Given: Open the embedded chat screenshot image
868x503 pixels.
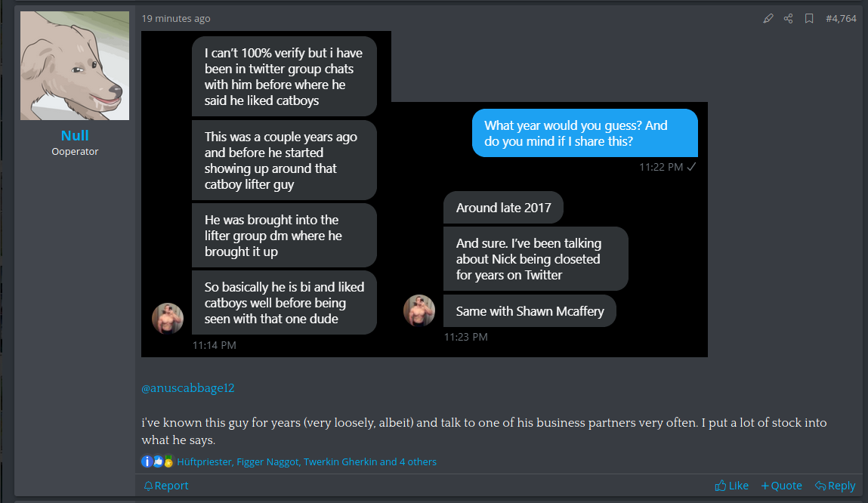Looking at the screenshot, I should click(x=424, y=194).
